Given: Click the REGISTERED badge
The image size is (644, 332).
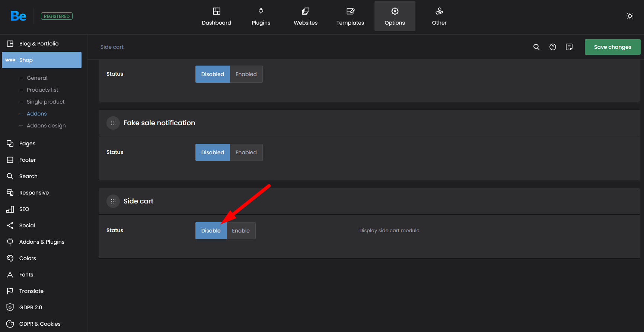Looking at the screenshot, I should click(x=57, y=16).
